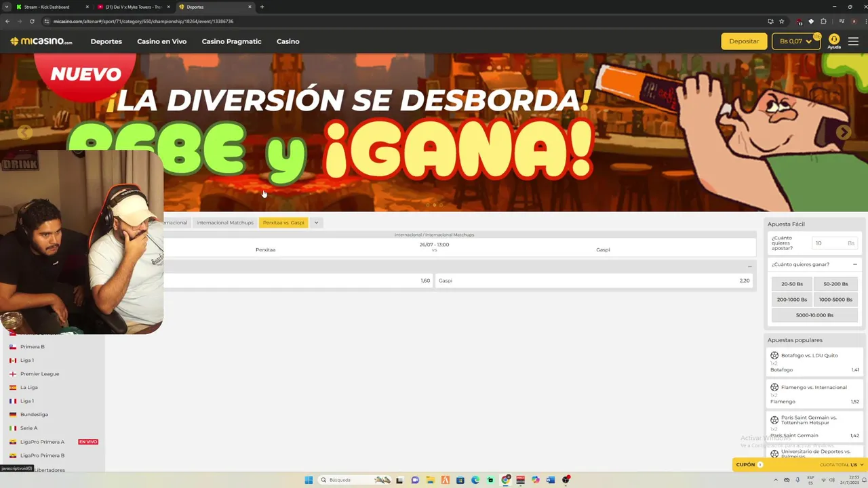Click the micasino.com logo
The height and width of the screenshot is (488, 868).
pos(41,41)
